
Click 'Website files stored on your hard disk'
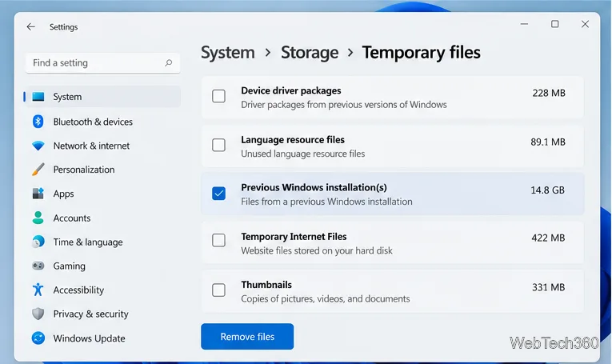pos(317,250)
